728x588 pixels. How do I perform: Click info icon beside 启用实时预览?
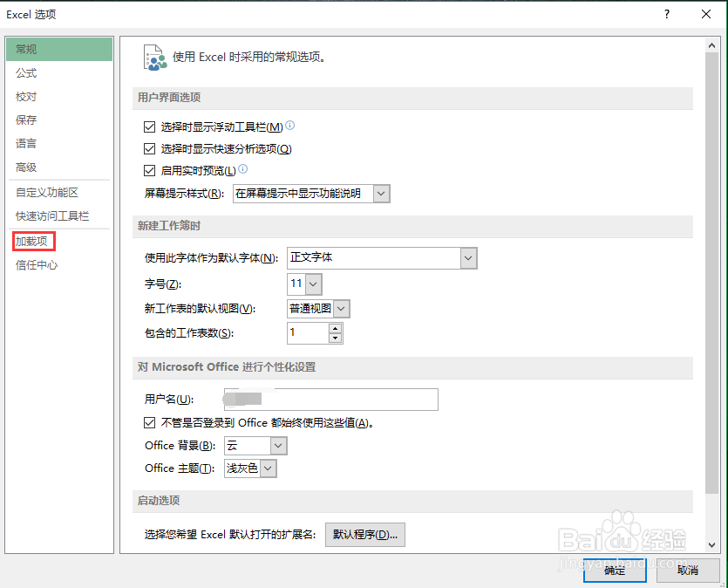243,169
